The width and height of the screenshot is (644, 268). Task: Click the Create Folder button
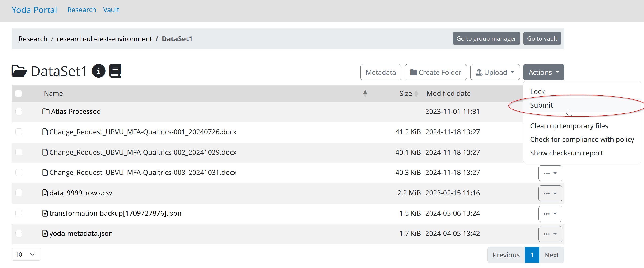pyautogui.click(x=435, y=72)
